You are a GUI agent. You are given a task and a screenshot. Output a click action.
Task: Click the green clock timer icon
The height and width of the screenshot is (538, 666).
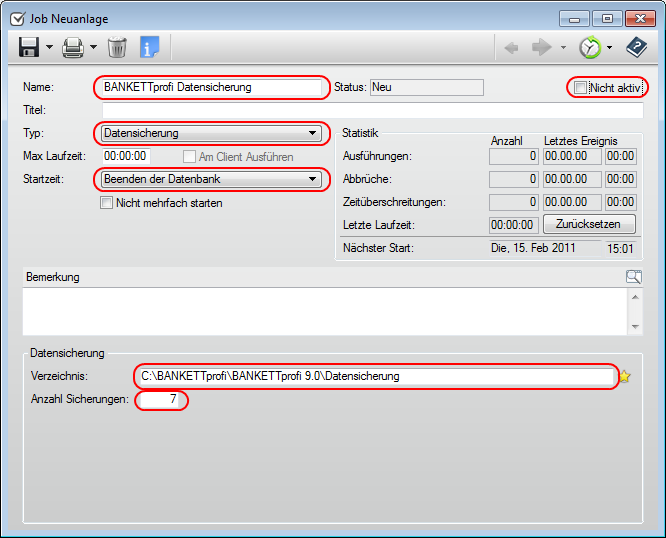[590, 47]
